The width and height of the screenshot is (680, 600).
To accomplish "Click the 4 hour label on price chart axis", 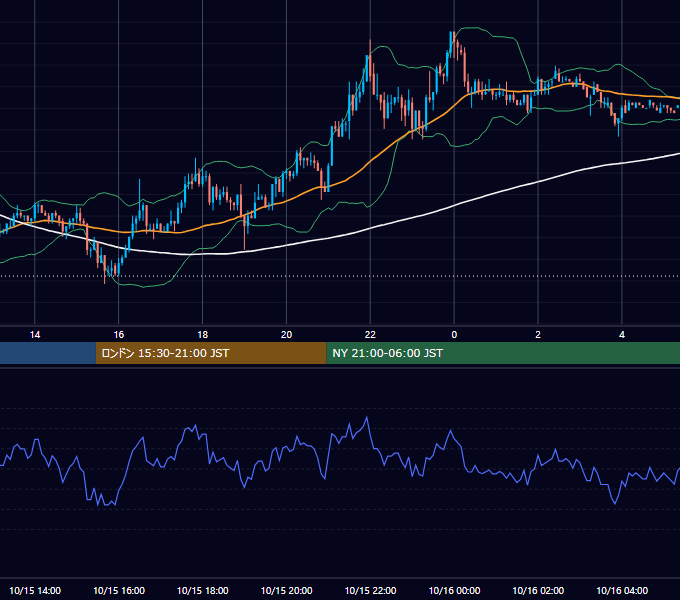I will click(x=622, y=335).
